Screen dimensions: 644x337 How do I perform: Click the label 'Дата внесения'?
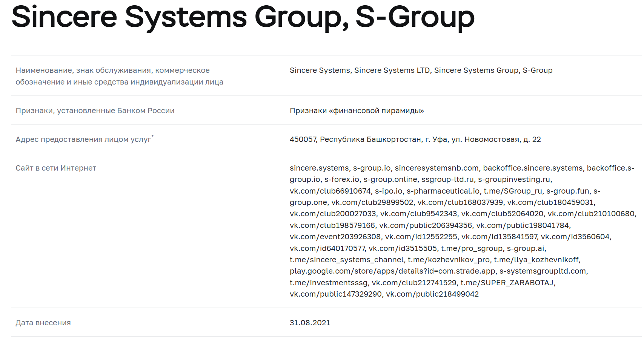coord(43,323)
